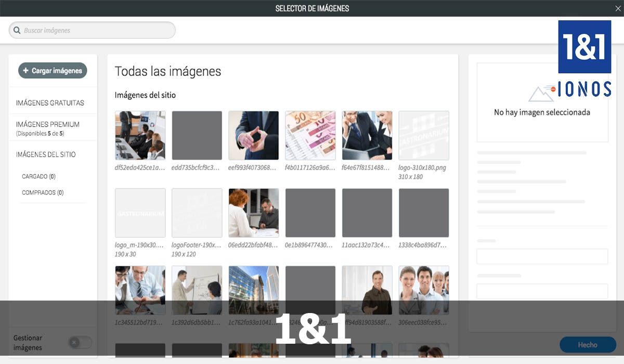Select smiling man thumbnail ff94d81903588f
Image resolution: width=624 pixels, height=364 pixels.
tap(367, 290)
